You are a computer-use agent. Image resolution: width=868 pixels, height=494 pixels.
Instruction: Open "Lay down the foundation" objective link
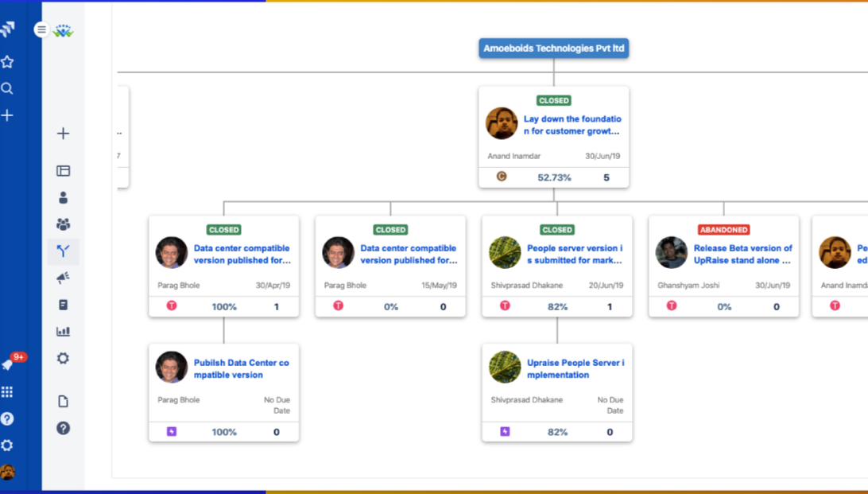[x=572, y=125]
